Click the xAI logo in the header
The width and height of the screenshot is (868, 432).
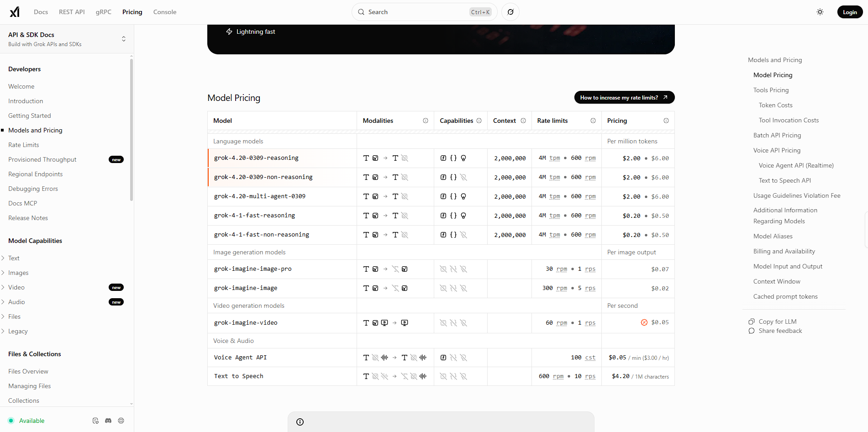15,12
